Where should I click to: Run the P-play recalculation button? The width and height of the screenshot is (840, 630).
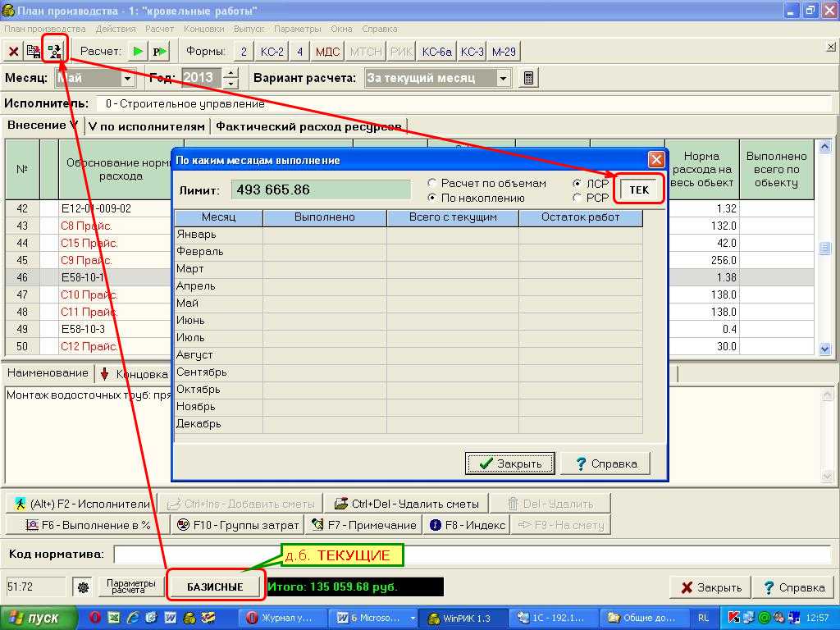(x=160, y=52)
